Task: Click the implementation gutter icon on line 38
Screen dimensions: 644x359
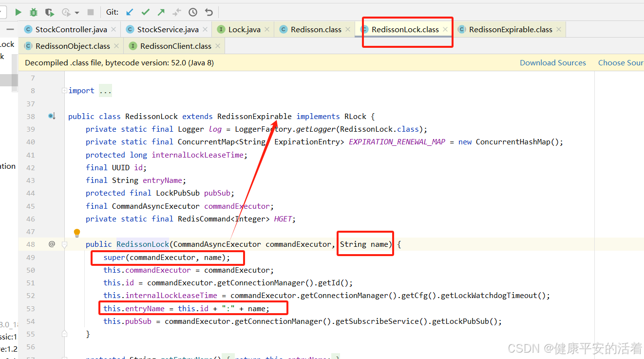Action: [52, 116]
